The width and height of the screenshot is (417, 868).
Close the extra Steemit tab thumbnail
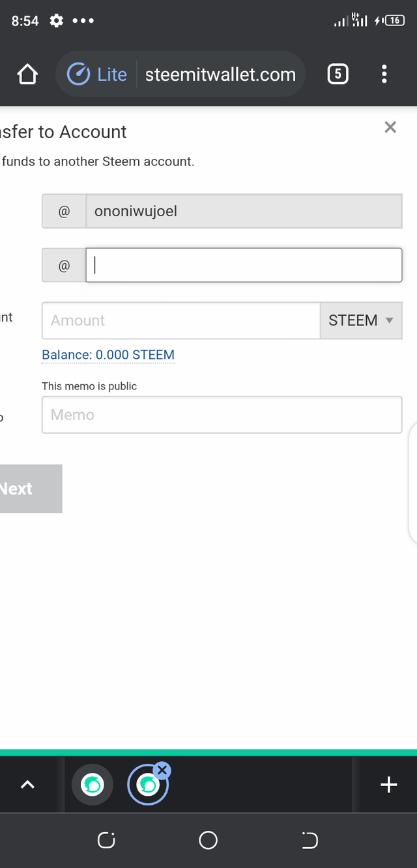(x=162, y=769)
